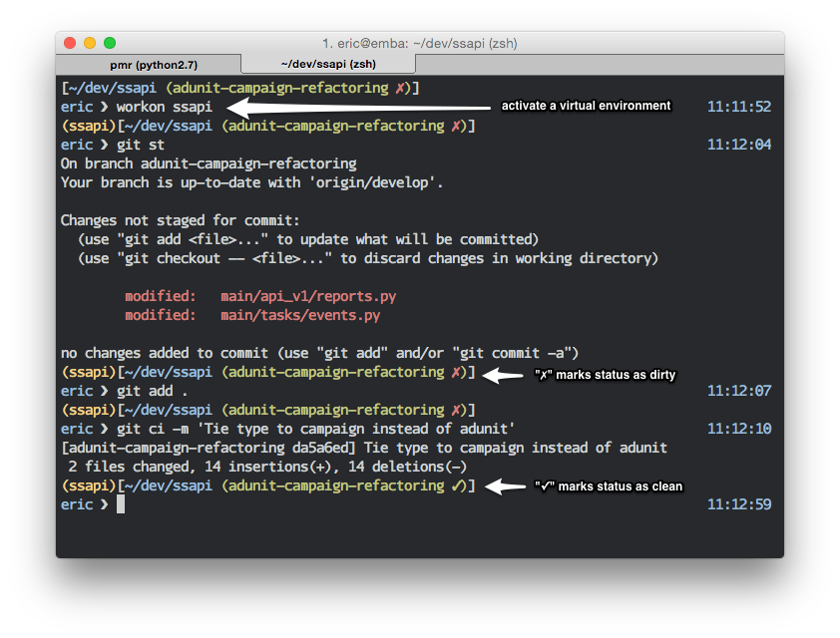Select the ~/dev/ssapi (zsh) tab
The image size is (840, 638).
329,62
